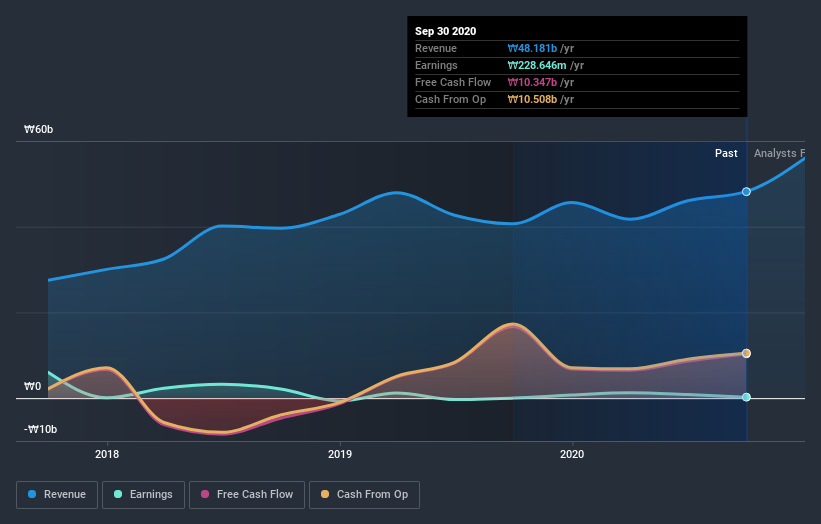Click the 'Revenue' row label in tooltip
Image resolution: width=821 pixels, height=524 pixels.
[x=436, y=48]
